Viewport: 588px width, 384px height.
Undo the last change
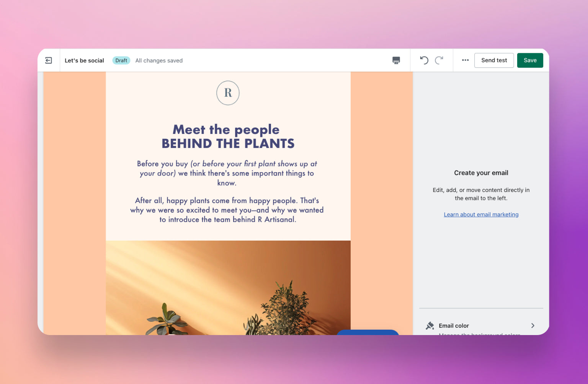(424, 60)
